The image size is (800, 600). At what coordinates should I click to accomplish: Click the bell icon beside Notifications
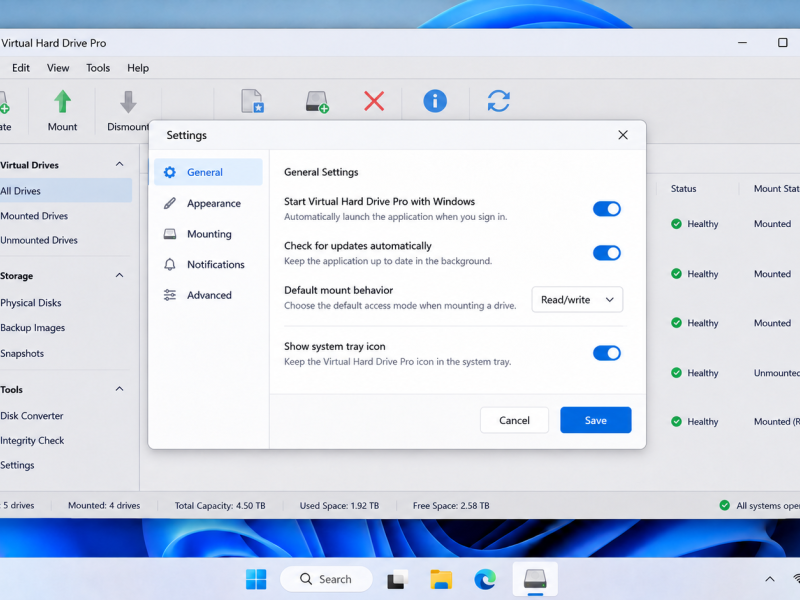point(170,264)
